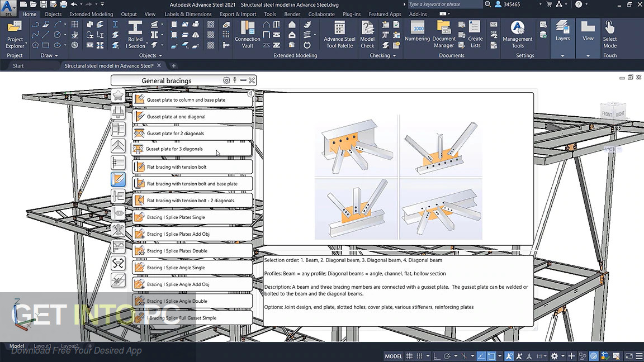Toggle MODEL space button

pyautogui.click(x=393, y=356)
